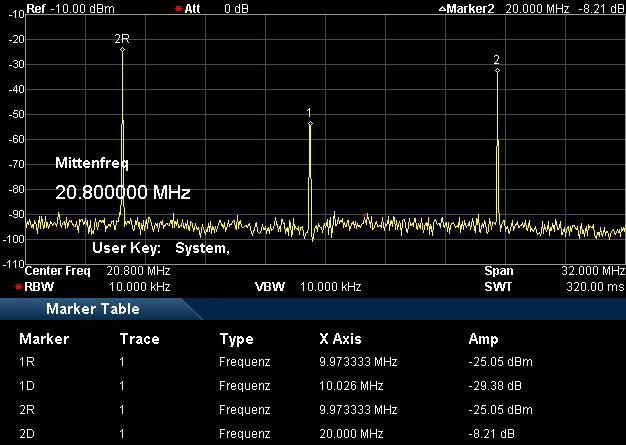Click the User Key: System label
The height and width of the screenshot is (445, 626).
click(x=161, y=248)
